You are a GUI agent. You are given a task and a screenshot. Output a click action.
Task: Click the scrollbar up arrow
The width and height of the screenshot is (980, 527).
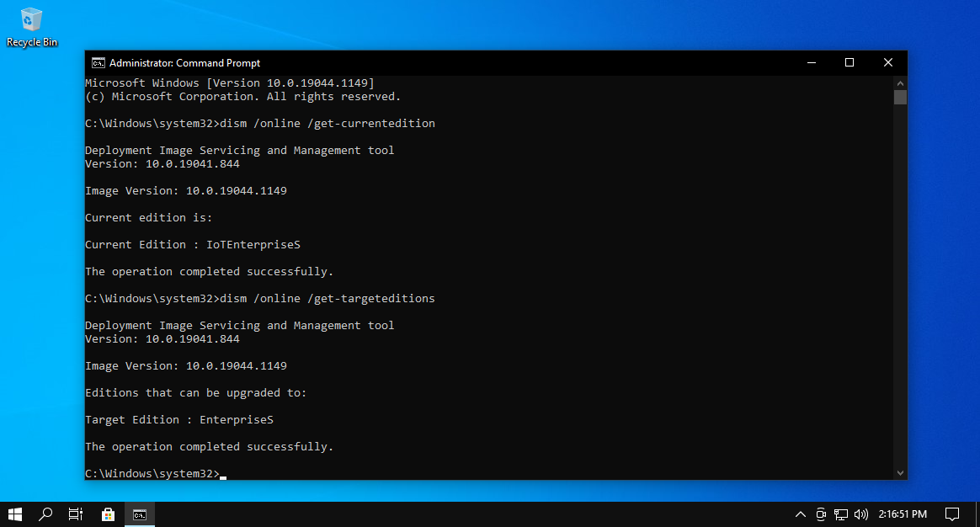click(x=900, y=83)
